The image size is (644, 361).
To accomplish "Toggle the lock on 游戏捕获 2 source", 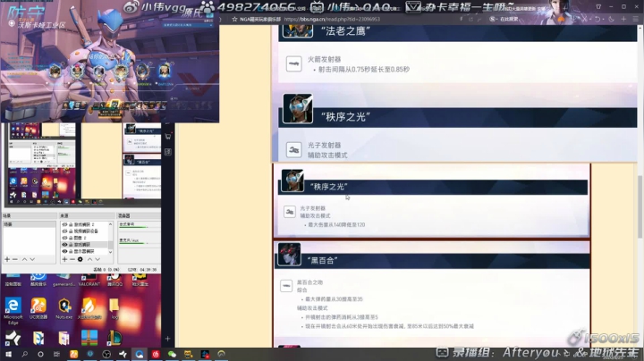I will click(71, 224).
